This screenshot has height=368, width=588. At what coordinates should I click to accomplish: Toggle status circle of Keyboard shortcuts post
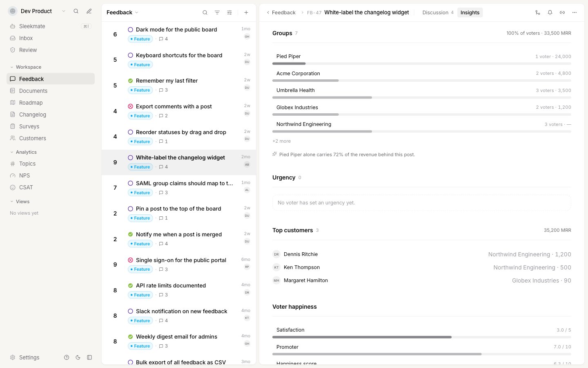tap(130, 55)
